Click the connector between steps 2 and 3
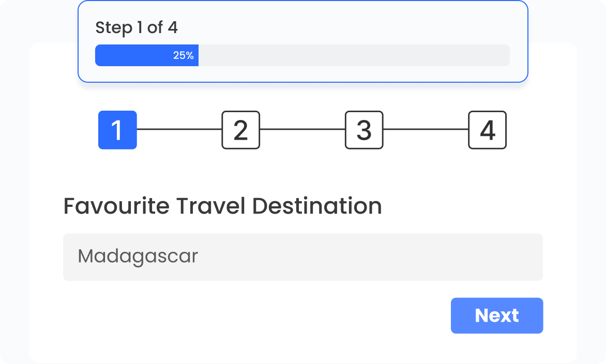606x364 pixels. (302, 130)
